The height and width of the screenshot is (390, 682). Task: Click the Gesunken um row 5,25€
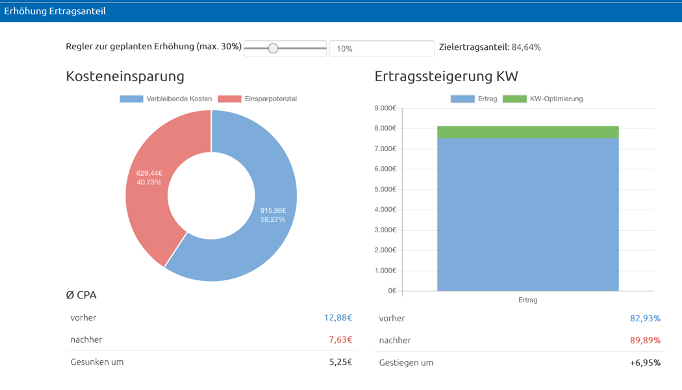point(211,362)
